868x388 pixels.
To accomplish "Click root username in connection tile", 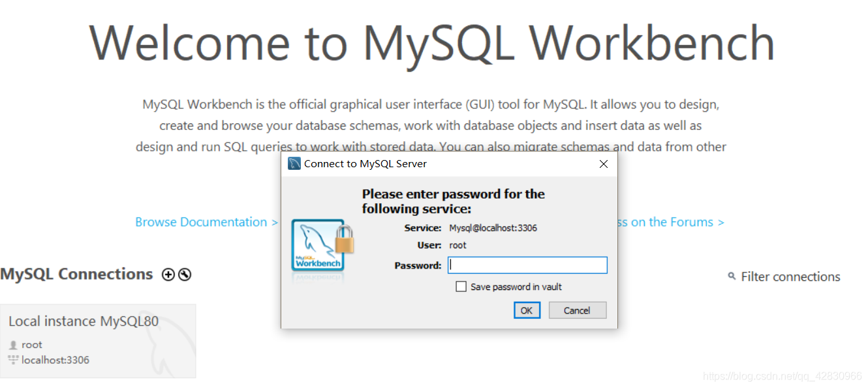I will [32, 345].
